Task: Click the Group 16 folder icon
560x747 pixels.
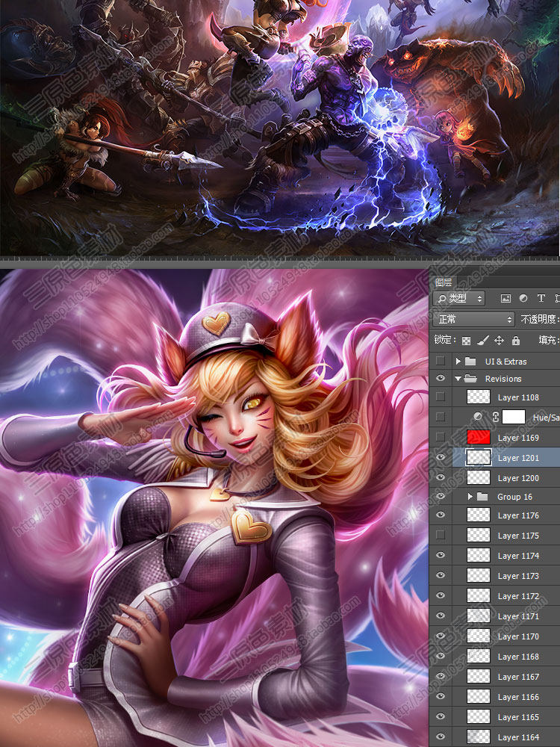Action: (482, 497)
